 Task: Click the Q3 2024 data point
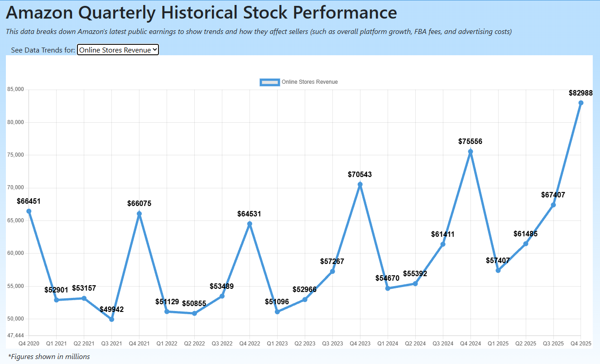tap(443, 244)
